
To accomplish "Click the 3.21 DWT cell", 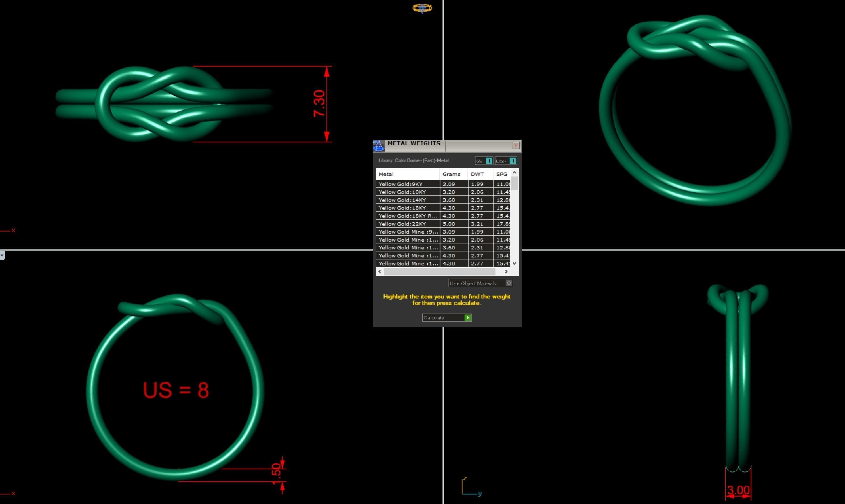I will (x=481, y=224).
